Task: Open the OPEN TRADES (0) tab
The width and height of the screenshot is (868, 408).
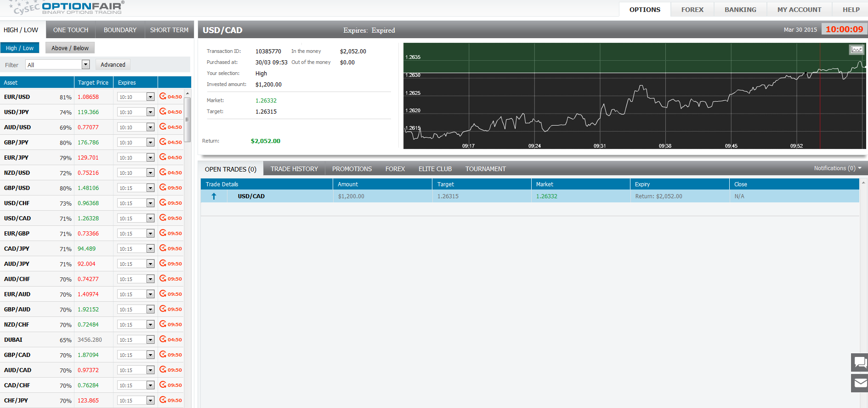Action: point(231,169)
